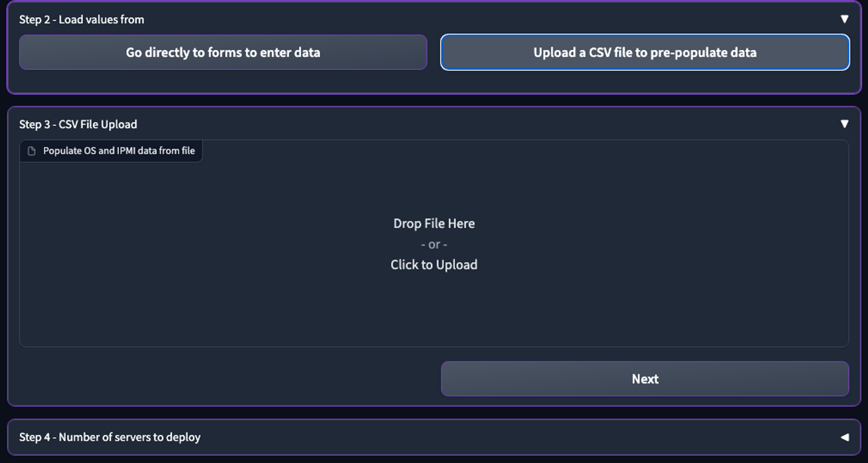
Task: Click blank header space right of Step 3 title
Action: [x=477, y=125]
